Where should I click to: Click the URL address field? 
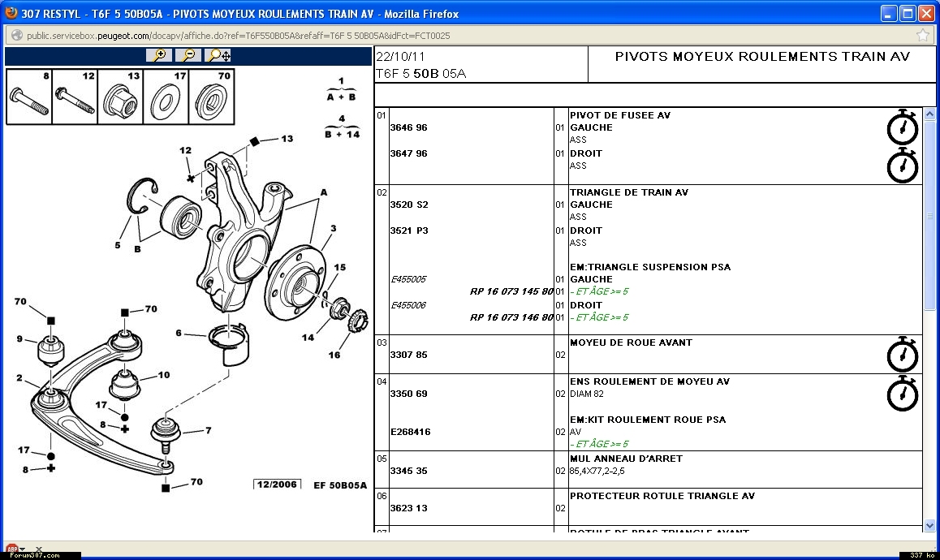pyautogui.click(x=406, y=36)
